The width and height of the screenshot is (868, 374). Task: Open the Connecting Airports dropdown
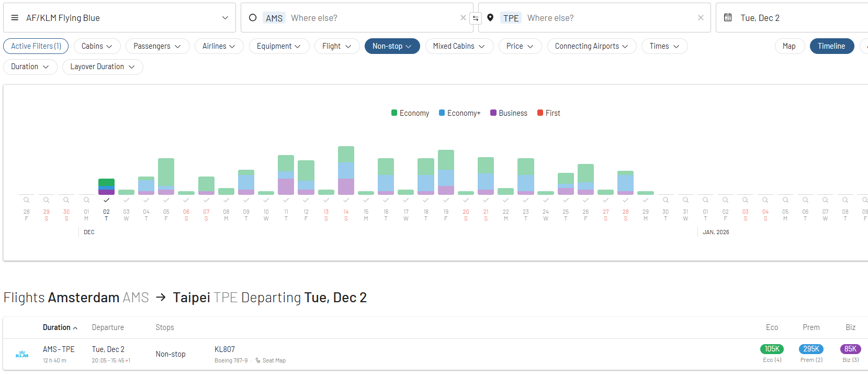(591, 46)
